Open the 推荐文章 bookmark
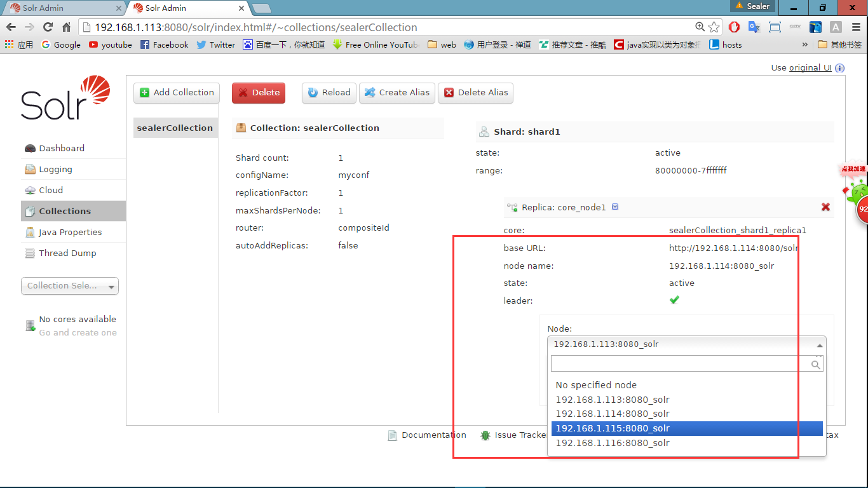Viewport: 868px width, 488px height. [x=573, y=45]
